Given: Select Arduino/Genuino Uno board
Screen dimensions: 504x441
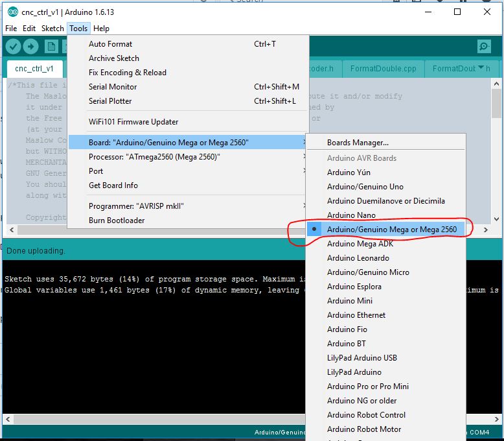Looking at the screenshot, I should pos(385,187).
